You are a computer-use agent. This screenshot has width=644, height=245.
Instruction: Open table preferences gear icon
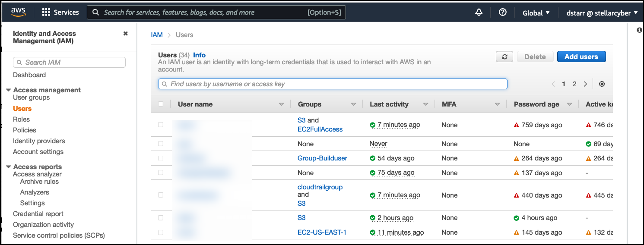(x=602, y=84)
